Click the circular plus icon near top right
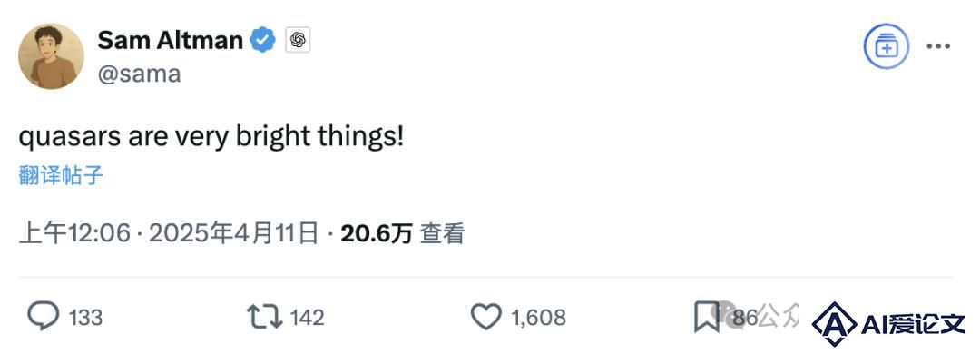 point(887,46)
